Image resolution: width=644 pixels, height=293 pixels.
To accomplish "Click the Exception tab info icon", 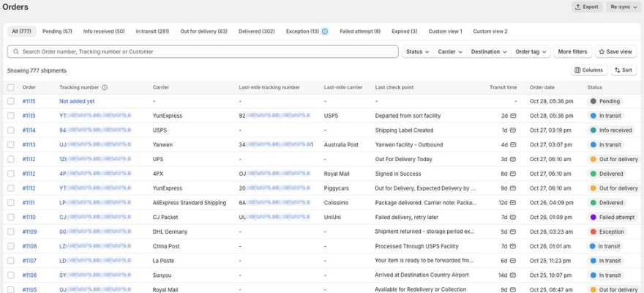I will click(324, 31).
